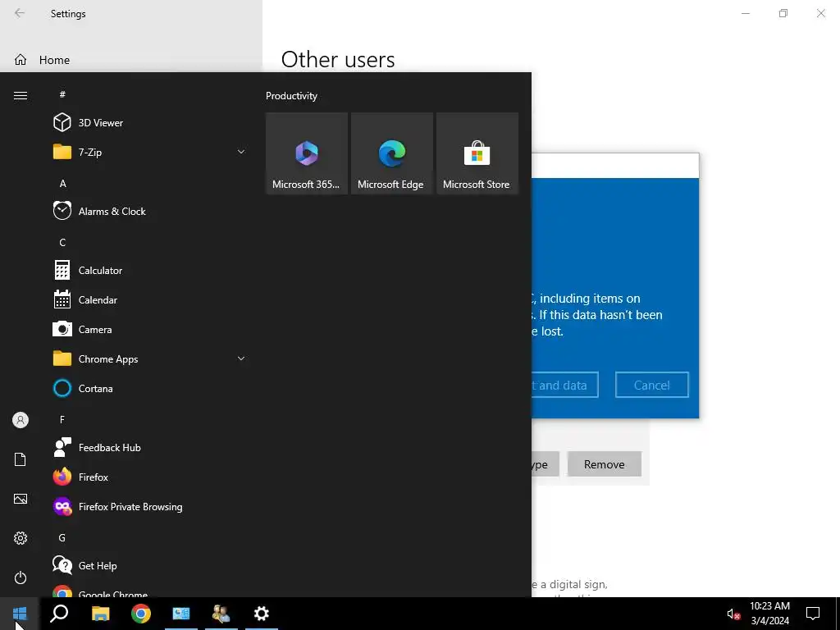Launch Alarms & Clock app
Viewport: 840px width, 630px height.
click(x=150, y=211)
